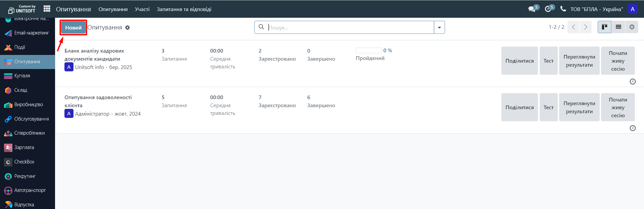Click Поділитися for the client satisfaction survey
644x209 pixels.
click(x=519, y=107)
